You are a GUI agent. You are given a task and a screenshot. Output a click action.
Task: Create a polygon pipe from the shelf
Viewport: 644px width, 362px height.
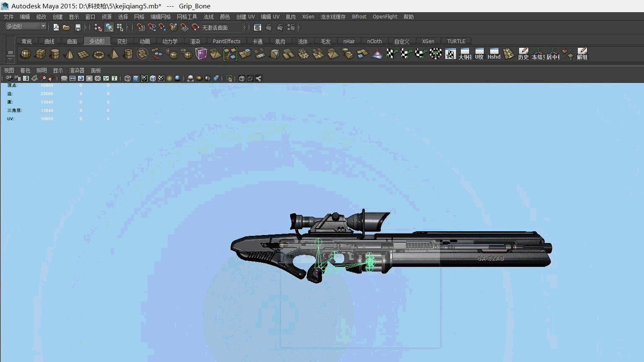pyautogui.click(x=128, y=54)
